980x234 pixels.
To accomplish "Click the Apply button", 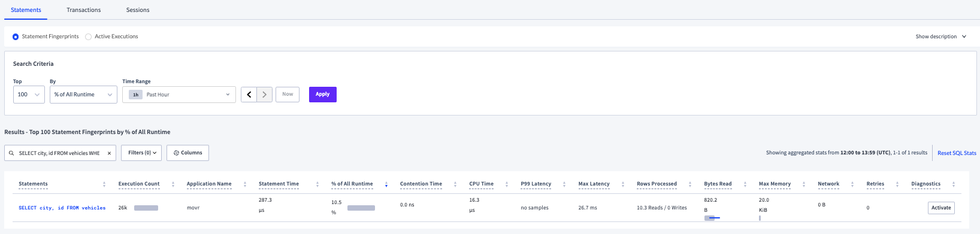I will pos(323,95).
